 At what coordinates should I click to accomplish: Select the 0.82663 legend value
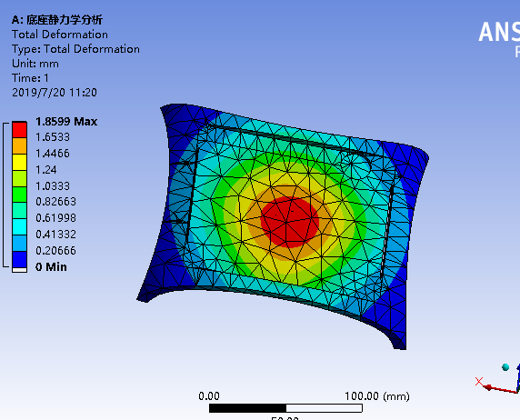55,202
